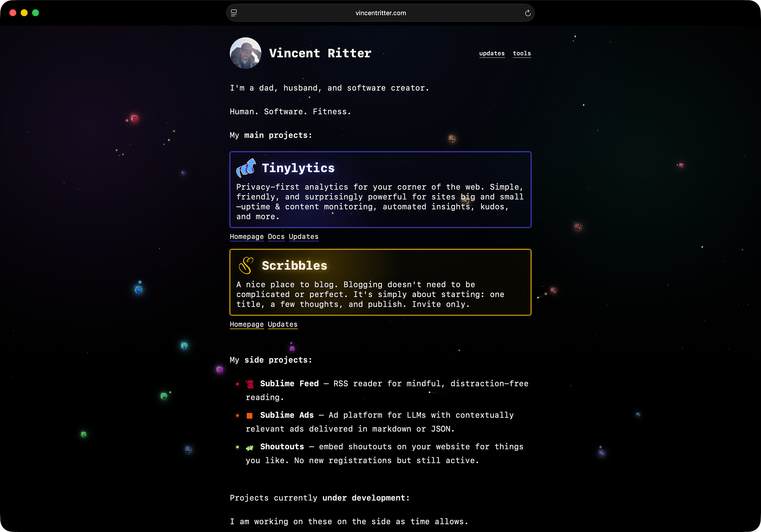Open the tools nav link
This screenshot has width=761, height=532.
pyautogui.click(x=522, y=53)
